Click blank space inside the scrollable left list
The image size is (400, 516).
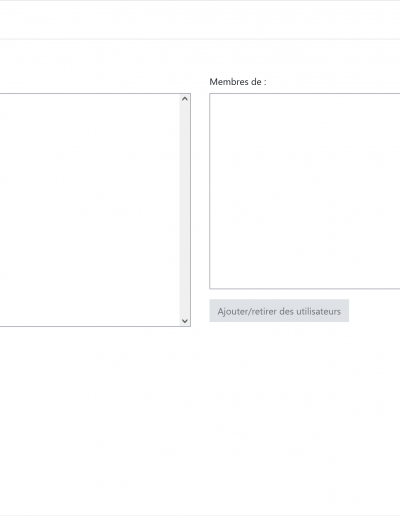(90, 210)
